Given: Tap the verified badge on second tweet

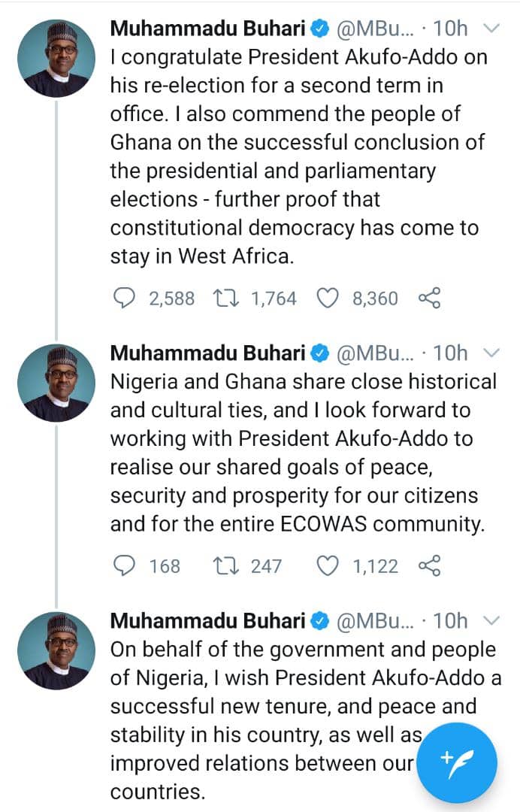Looking at the screenshot, I should pyautogui.click(x=319, y=353).
